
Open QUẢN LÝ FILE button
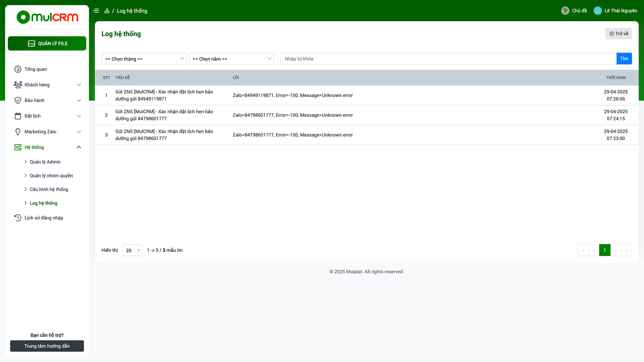click(x=47, y=44)
